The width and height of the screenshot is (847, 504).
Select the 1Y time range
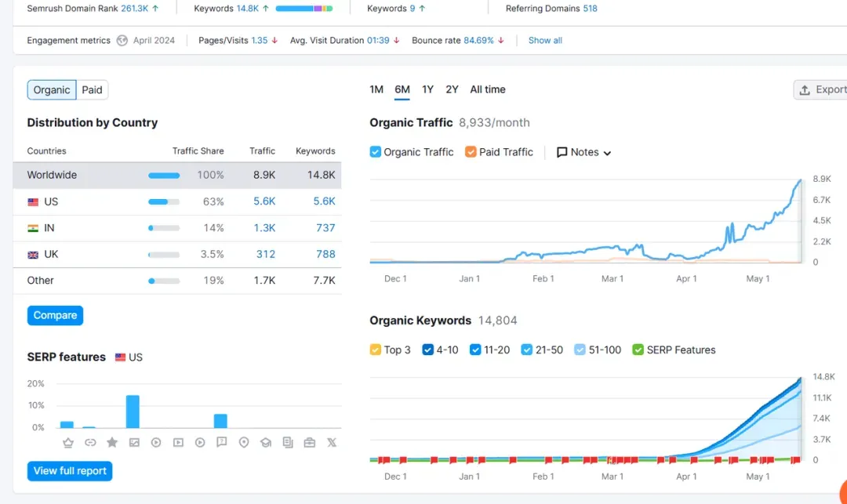(427, 89)
